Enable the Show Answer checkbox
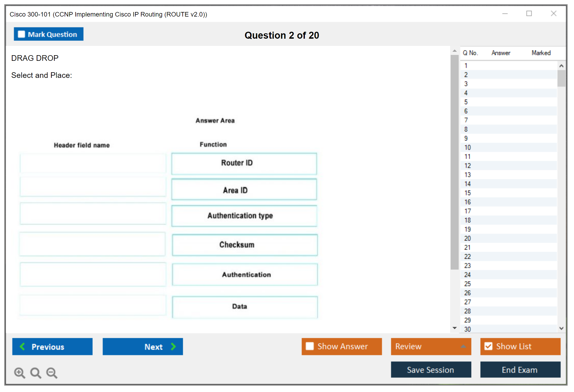 [310, 346]
